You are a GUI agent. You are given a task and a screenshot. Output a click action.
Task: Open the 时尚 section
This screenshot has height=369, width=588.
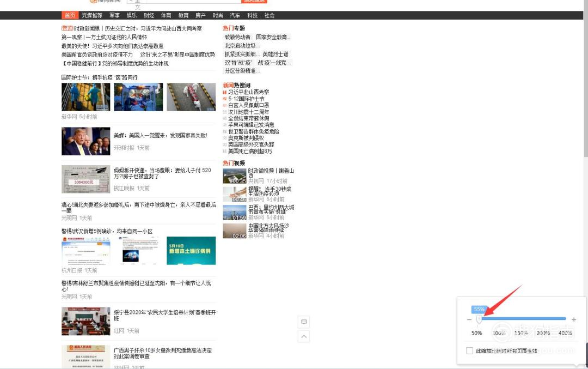pyautogui.click(x=218, y=15)
